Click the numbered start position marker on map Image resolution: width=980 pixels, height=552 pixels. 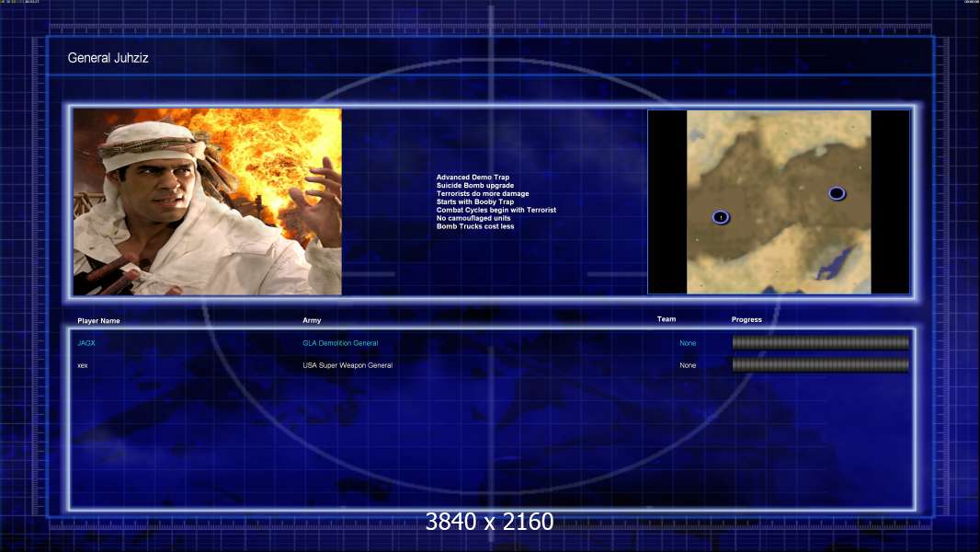(721, 217)
